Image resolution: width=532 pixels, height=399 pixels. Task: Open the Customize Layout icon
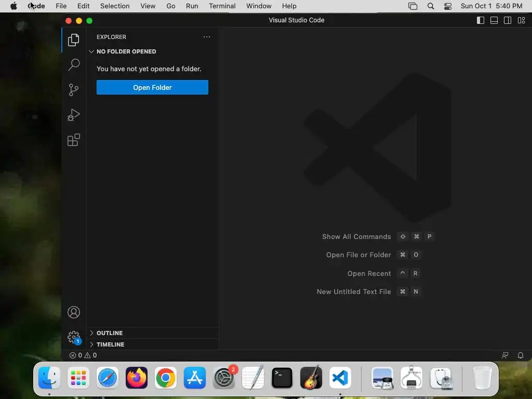522,20
